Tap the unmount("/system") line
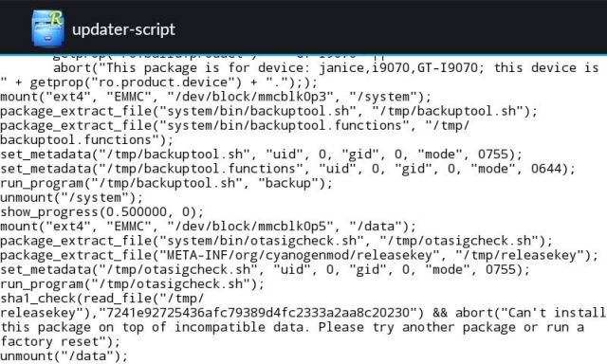 (72, 197)
